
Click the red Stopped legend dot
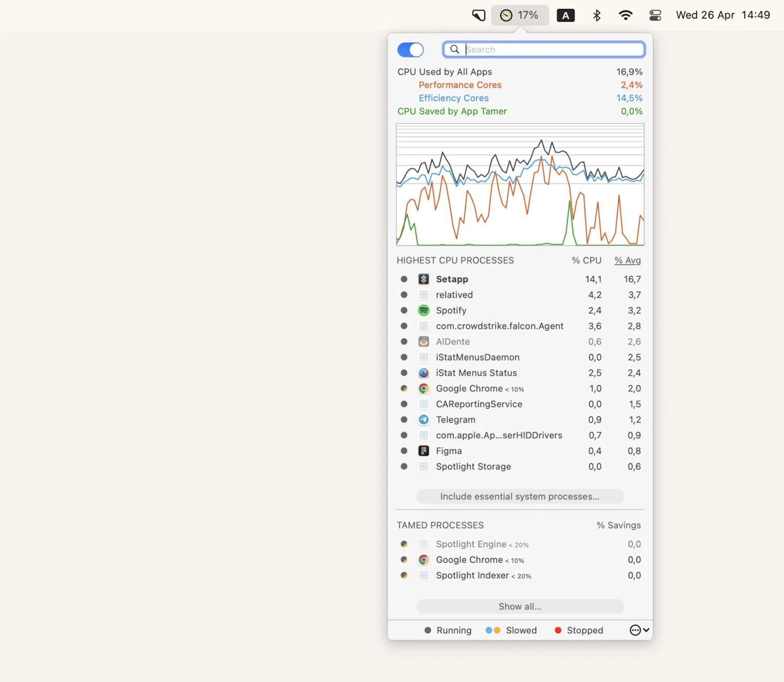558,630
